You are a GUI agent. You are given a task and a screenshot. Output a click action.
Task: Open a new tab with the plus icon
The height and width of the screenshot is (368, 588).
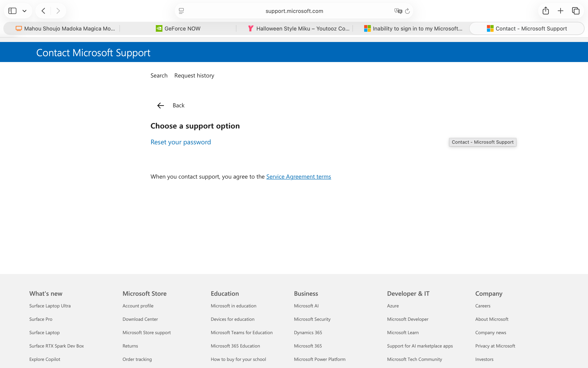tap(560, 11)
